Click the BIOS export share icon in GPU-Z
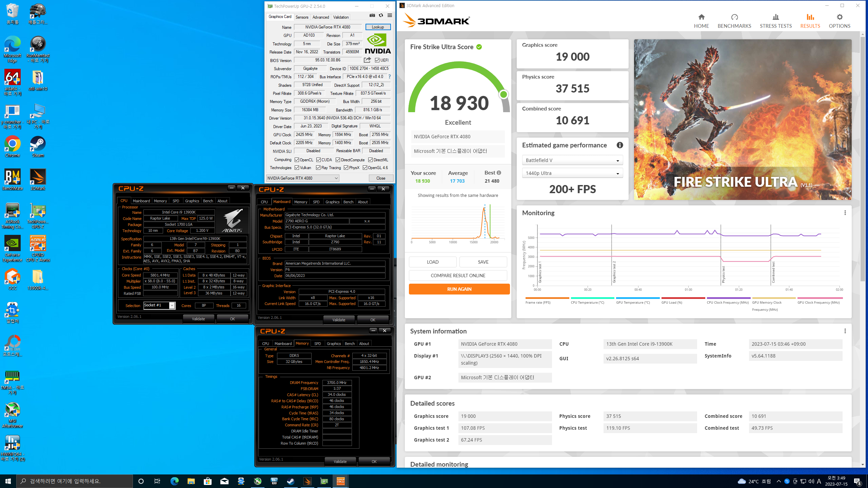868x488 pixels. pyautogui.click(x=367, y=60)
